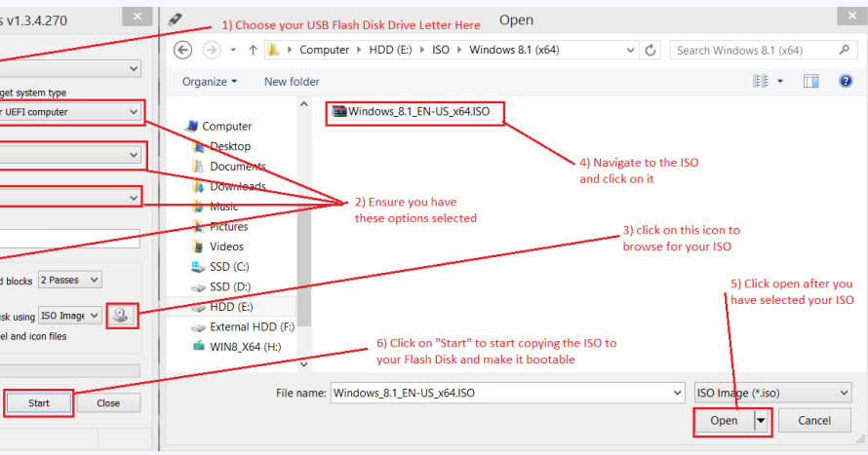Select ISO in the address path
Screen dimensions: 868x455
pos(441,50)
